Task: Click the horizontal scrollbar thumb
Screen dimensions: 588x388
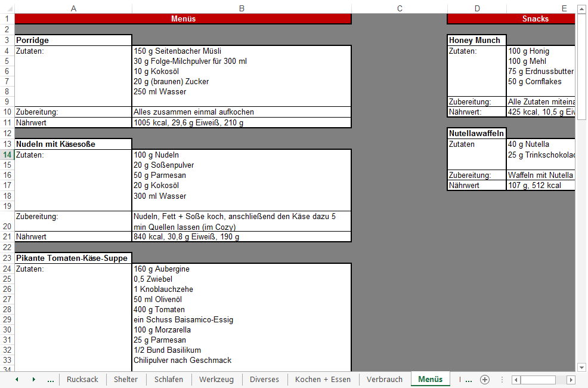Action: (539, 380)
